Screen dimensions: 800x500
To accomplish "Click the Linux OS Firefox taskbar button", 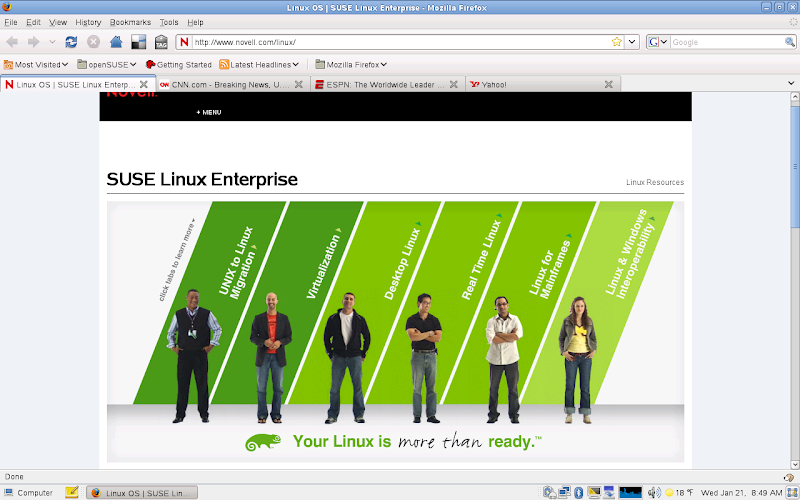I will 142,492.
